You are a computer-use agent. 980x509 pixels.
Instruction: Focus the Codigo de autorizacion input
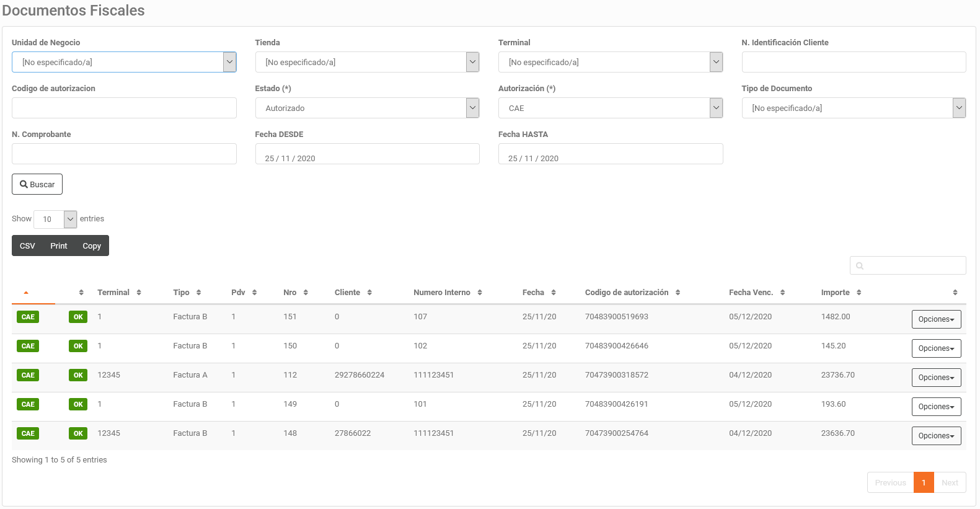[x=124, y=108]
